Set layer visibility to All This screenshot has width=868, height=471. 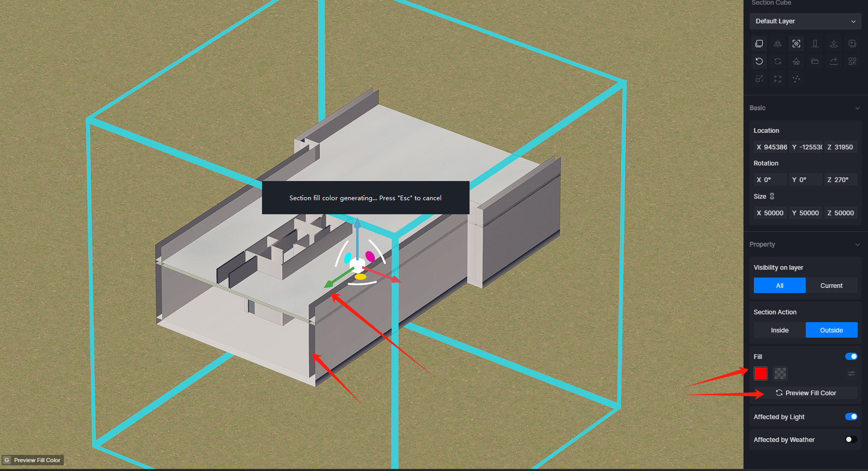tap(779, 285)
